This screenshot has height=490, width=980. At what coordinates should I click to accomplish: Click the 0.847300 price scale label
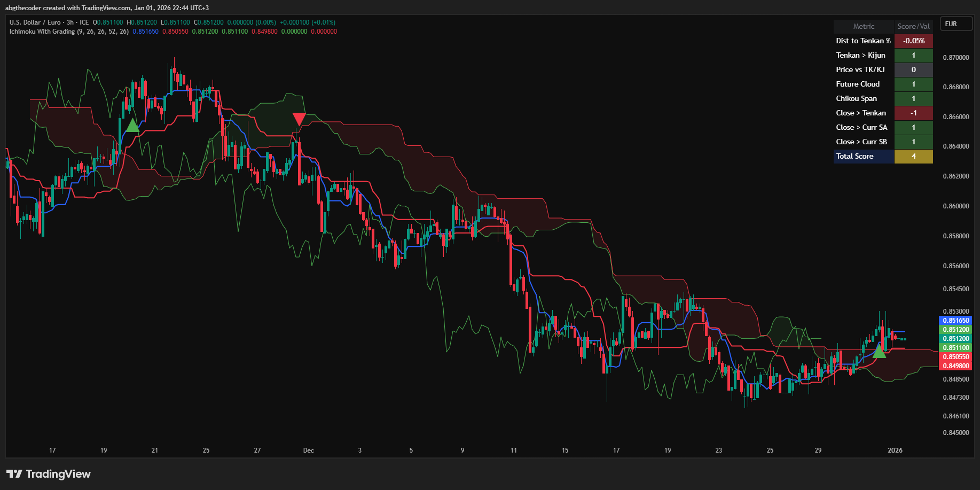[956, 398]
